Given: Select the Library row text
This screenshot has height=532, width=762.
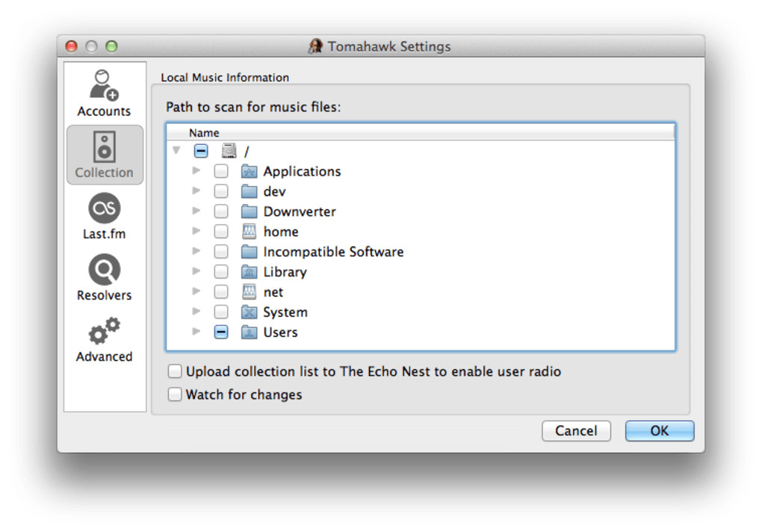Looking at the screenshot, I should pyautogui.click(x=285, y=272).
